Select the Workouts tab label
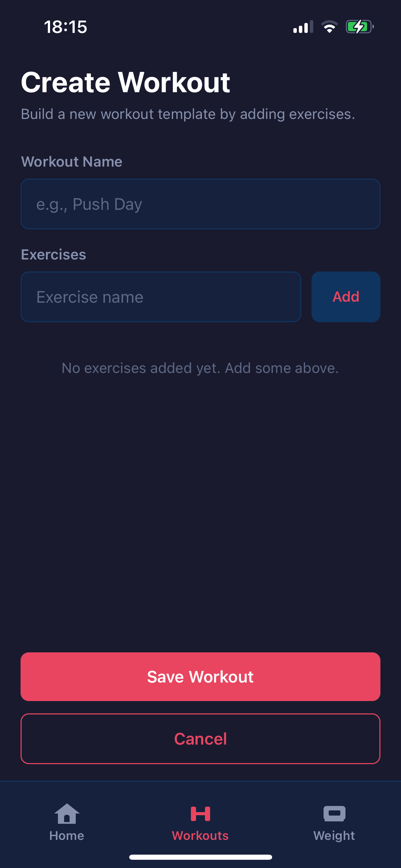The image size is (401, 868). pos(200,836)
